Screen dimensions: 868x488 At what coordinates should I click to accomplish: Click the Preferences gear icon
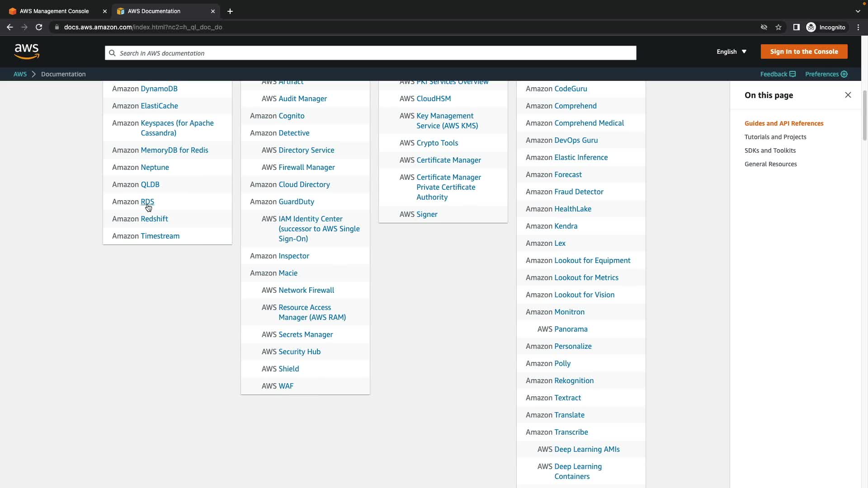point(844,74)
